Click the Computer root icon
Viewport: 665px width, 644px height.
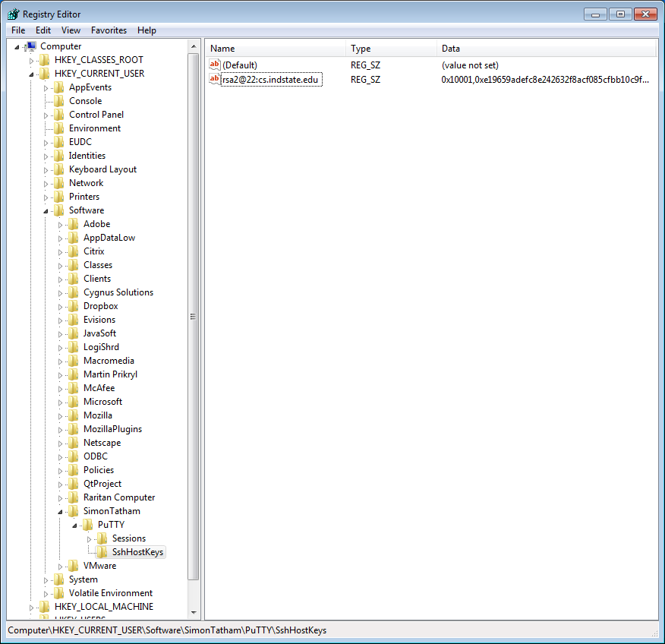click(30, 46)
